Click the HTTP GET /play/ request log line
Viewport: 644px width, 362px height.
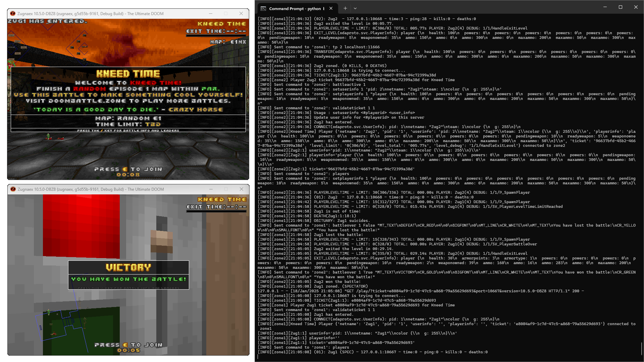coord(421,291)
